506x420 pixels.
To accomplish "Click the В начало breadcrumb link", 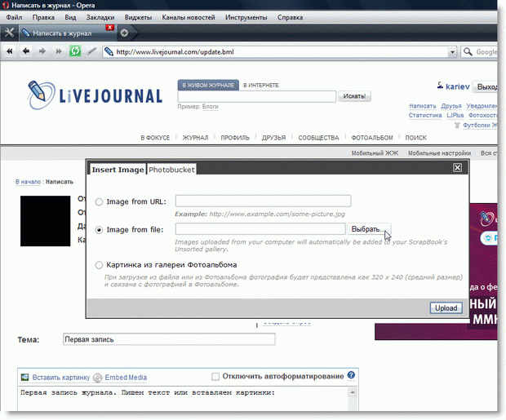I will tap(28, 182).
